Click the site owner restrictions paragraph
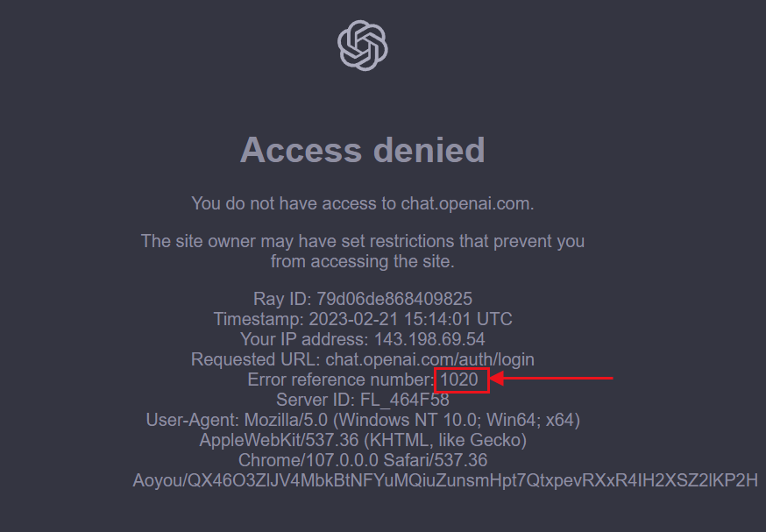This screenshot has width=766, height=532. (363, 251)
